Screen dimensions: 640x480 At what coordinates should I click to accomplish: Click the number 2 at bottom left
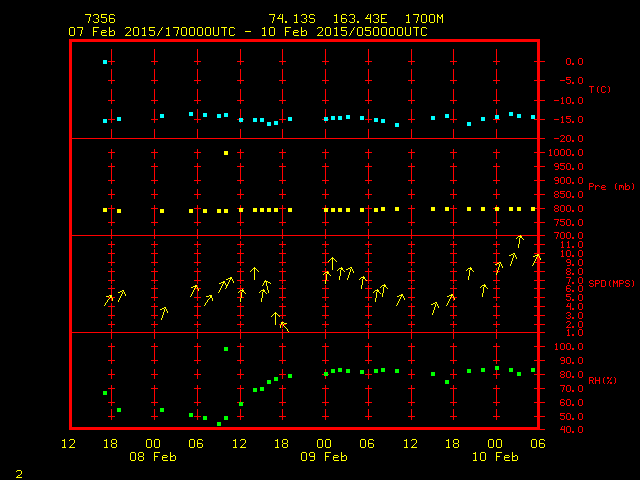pos(18,472)
